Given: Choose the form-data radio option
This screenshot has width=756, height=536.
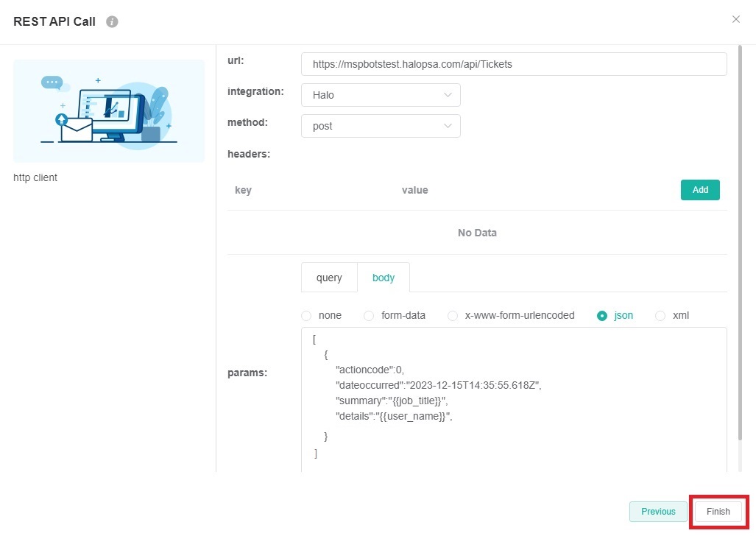Looking at the screenshot, I should [x=370, y=315].
